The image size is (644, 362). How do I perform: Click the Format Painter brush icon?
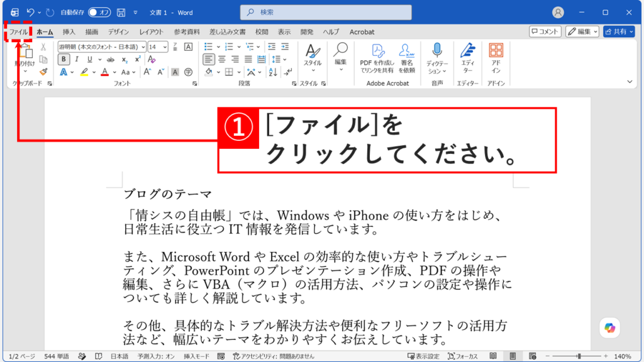tap(43, 72)
